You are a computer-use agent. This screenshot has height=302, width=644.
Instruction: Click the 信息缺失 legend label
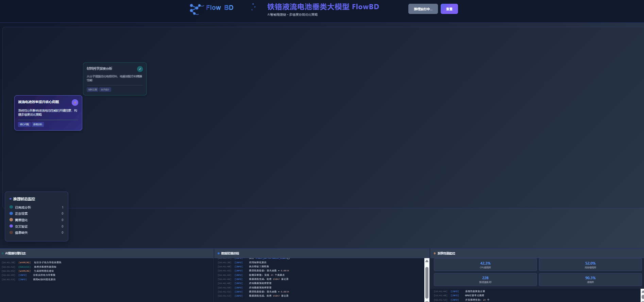(21, 233)
